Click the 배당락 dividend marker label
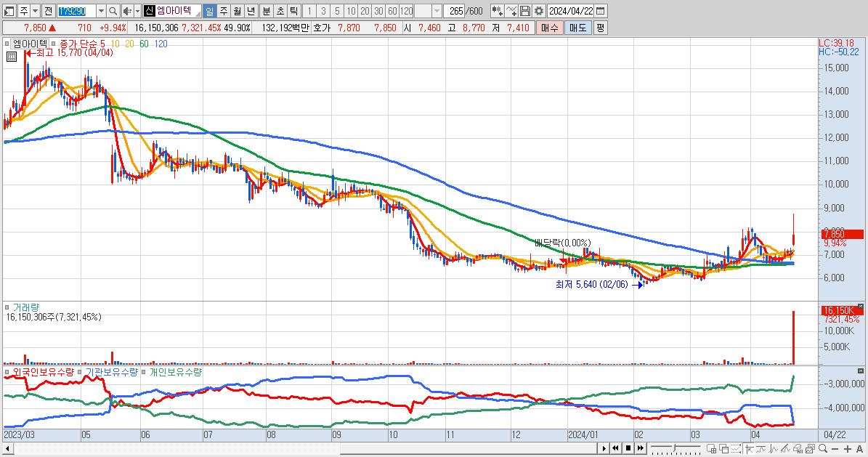Viewport: 868px width, 457px height. click(562, 243)
